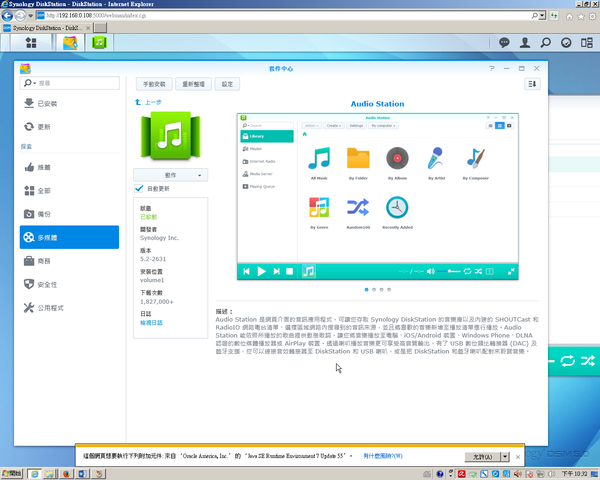Expand the 動作 action dropdown
The height and width of the screenshot is (480, 600).
(x=171, y=174)
